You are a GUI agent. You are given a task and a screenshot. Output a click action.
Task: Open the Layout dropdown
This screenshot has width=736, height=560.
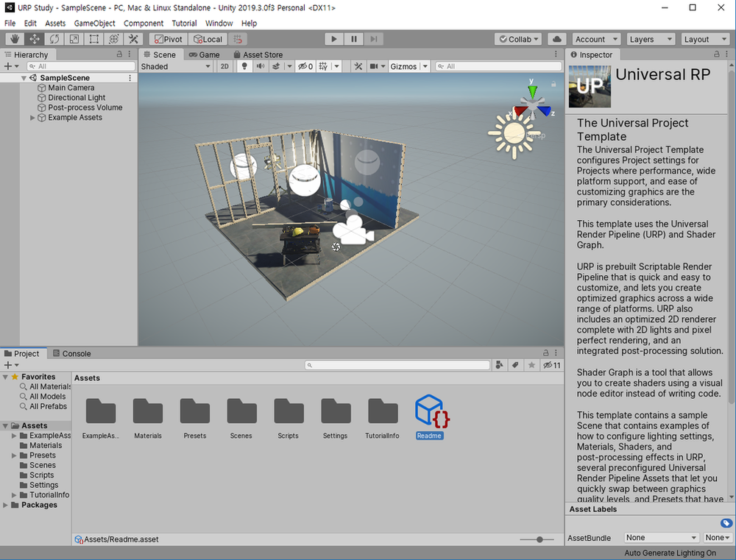[x=705, y=39]
